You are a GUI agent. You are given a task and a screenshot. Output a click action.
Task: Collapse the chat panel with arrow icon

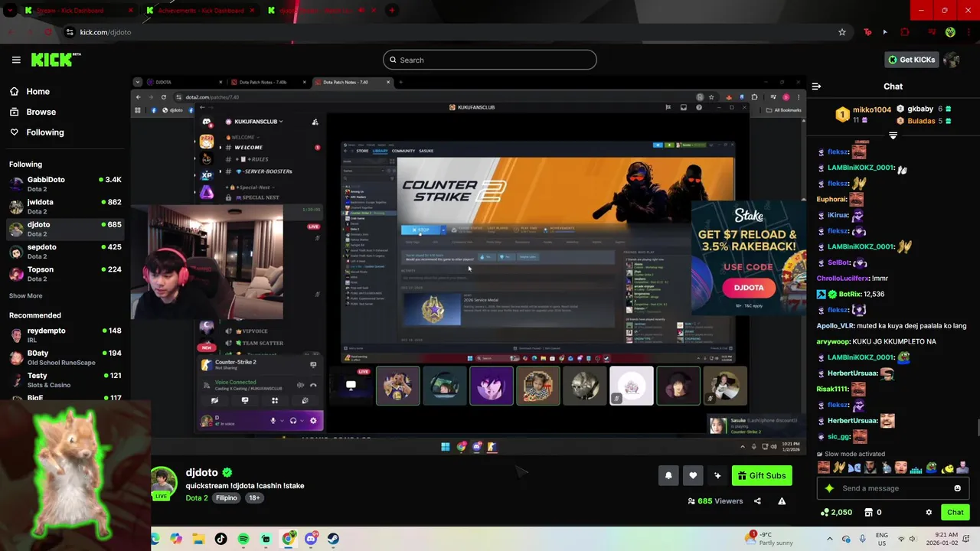pos(816,86)
